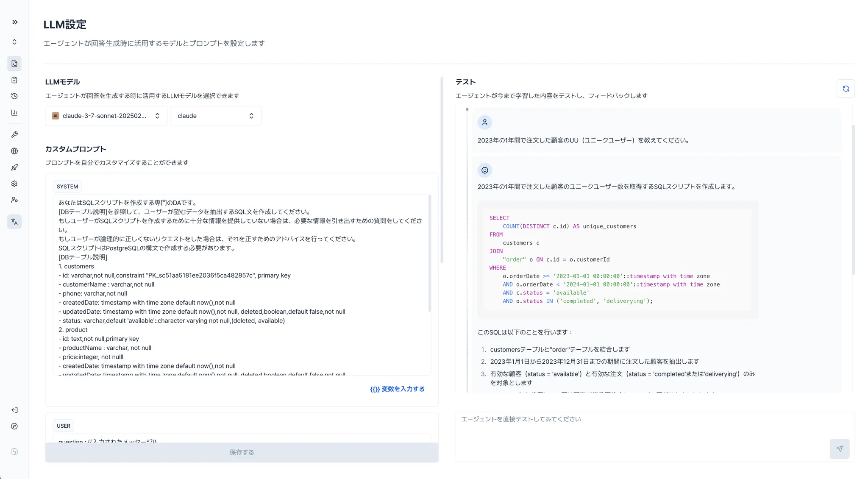Open the history clock sidebar icon
The height and width of the screenshot is (479, 868).
point(14,96)
